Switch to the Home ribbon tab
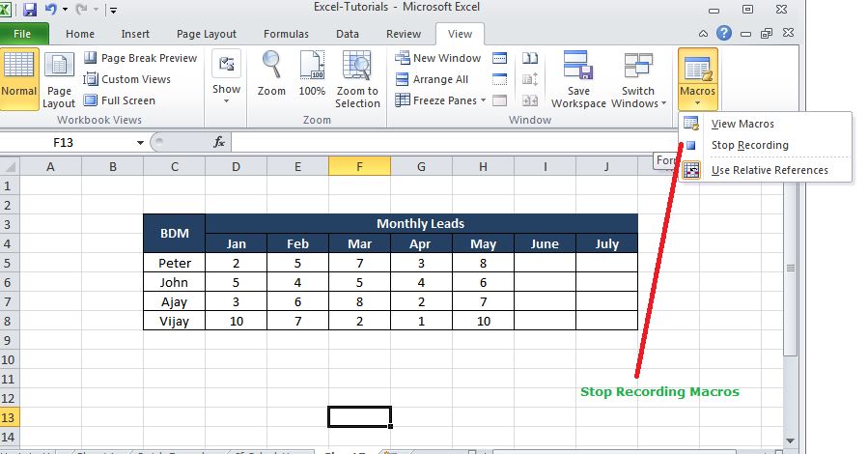The width and height of the screenshot is (868, 454). coord(80,34)
